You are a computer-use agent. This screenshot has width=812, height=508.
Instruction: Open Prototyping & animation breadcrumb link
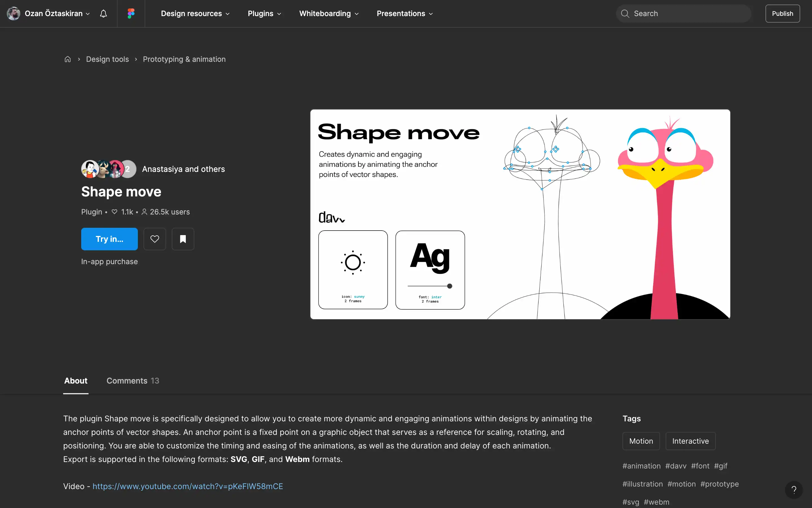point(184,59)
